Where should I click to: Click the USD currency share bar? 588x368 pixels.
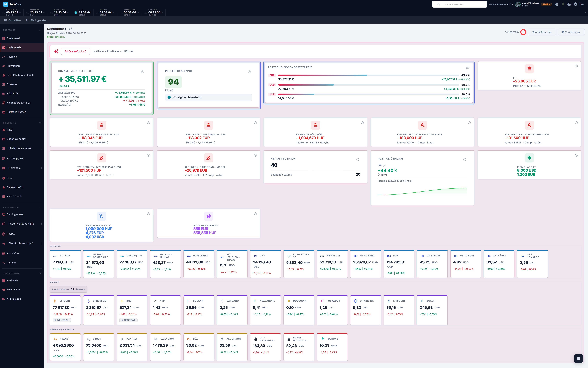tap(368, 85)
